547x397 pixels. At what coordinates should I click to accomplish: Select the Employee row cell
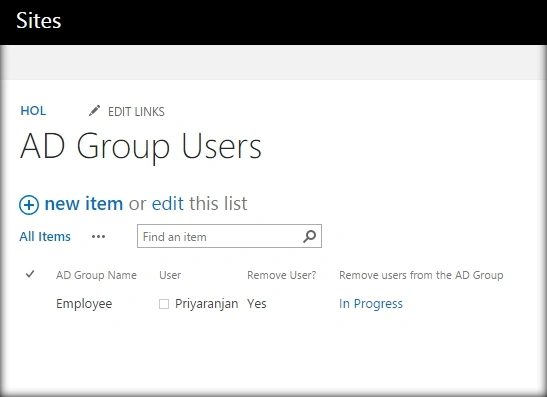[84, 304]
